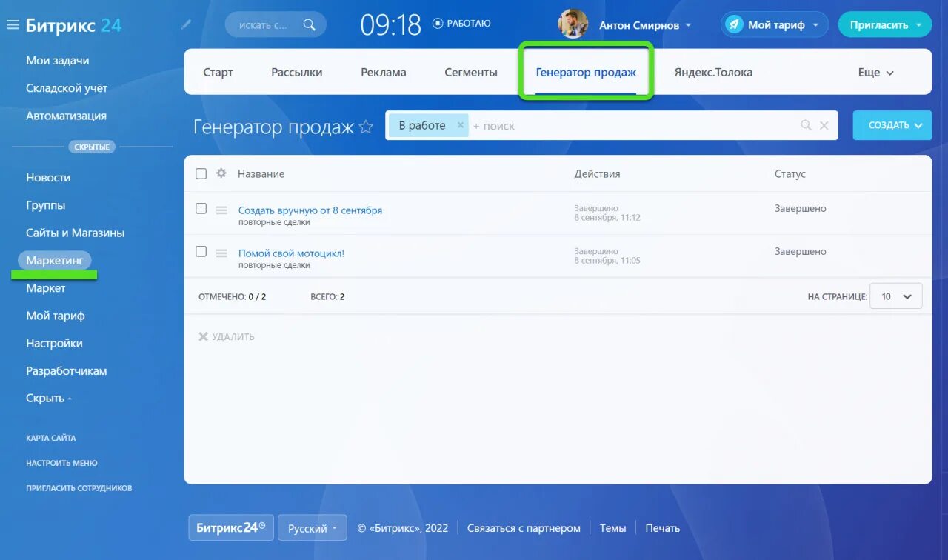The image size is (948, 560).
Task: Open КАРТА САЙТА link
Action: (51, 438)
